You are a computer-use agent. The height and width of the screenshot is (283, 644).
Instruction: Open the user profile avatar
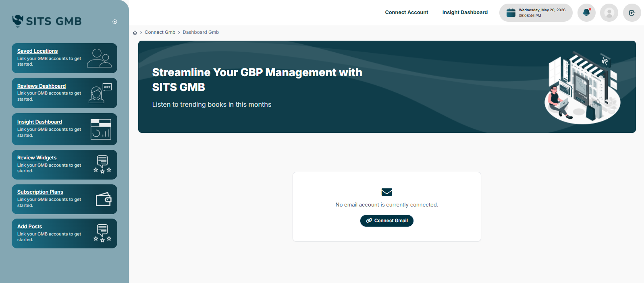tap(609, 13)
